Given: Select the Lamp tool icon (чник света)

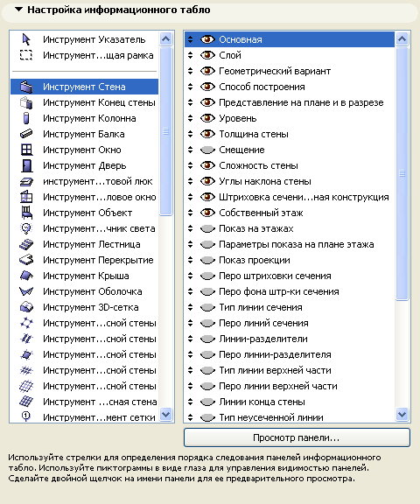Looking at the screenshot, I should (26, 228).
